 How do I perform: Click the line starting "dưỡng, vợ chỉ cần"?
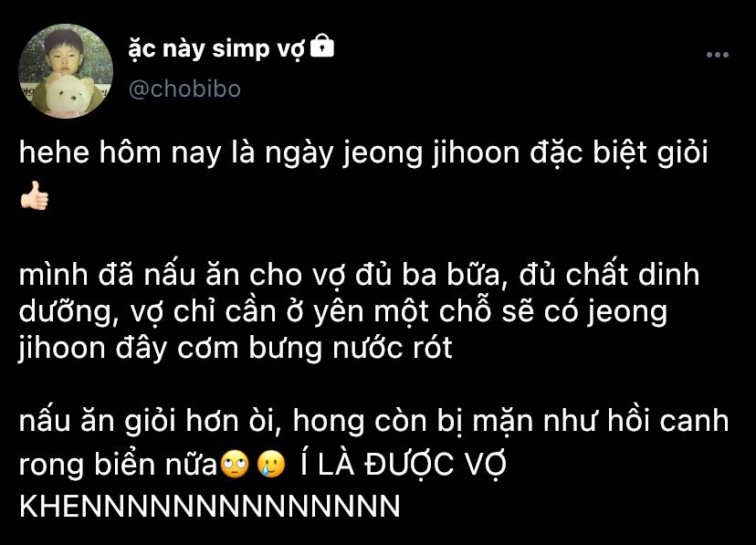[x=342, y=312]
